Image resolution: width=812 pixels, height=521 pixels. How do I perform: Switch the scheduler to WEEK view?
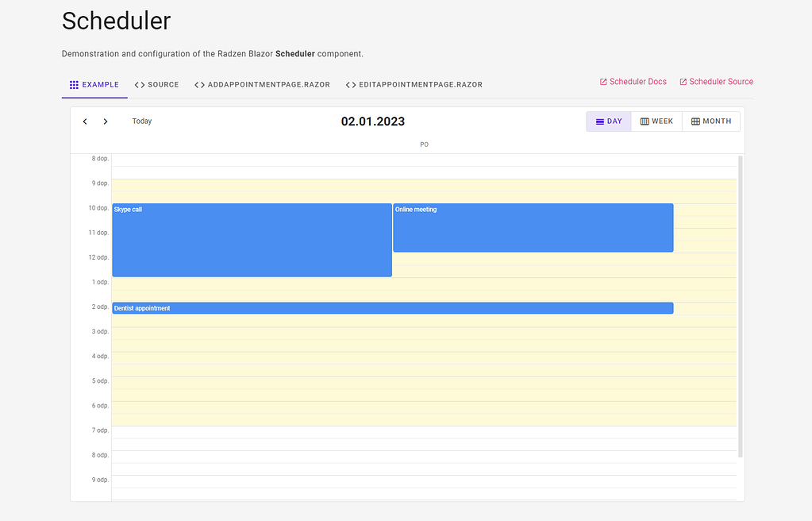(656, 121)
